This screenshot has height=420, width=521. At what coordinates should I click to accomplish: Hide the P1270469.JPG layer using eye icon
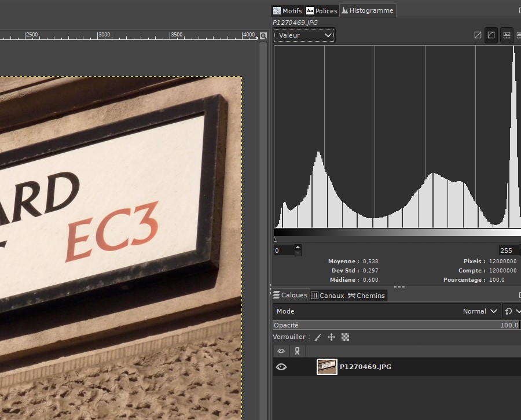click(x=281, y=367)
